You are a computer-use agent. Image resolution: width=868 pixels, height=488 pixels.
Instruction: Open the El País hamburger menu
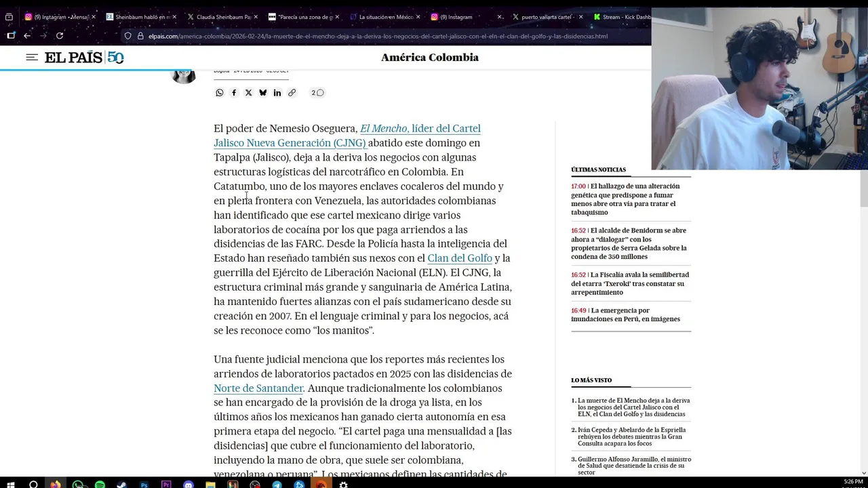pyautogui.click(x=32, y=58)
